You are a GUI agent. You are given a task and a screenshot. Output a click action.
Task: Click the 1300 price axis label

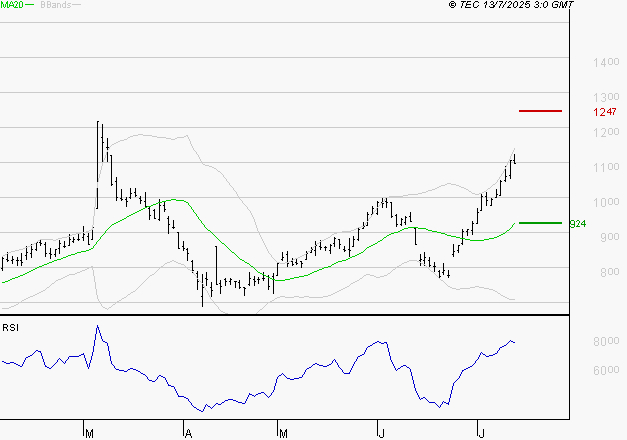pyautogui.click(x=606, y=97)
